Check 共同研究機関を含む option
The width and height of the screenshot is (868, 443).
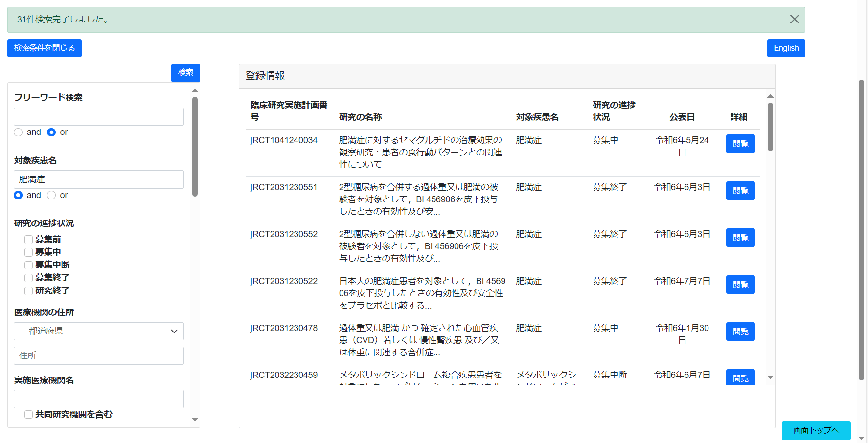click(x=28, y=414)
